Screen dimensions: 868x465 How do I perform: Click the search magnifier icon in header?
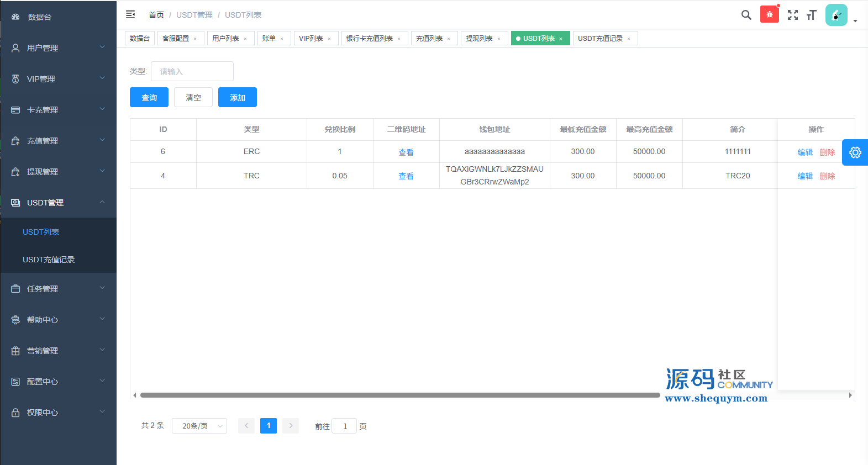coord(746,15)
